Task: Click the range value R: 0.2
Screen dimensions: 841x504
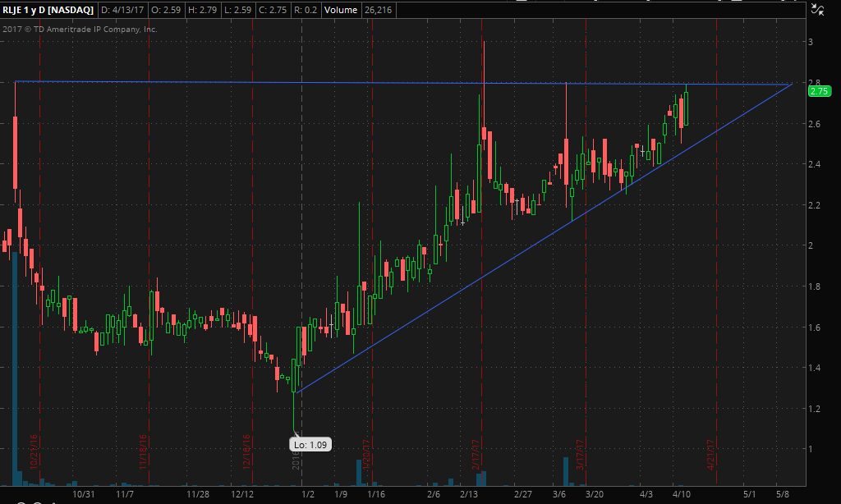Action: (x=306, y=10)
